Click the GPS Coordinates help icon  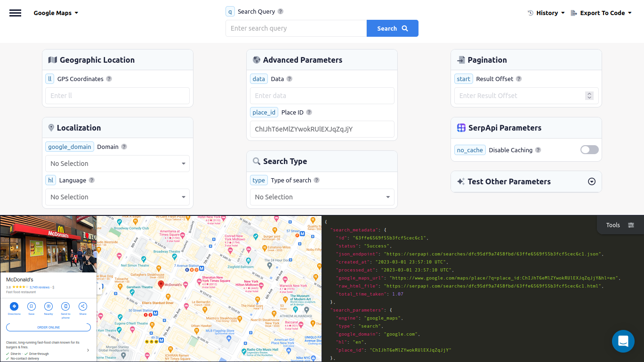pos(109,79)
